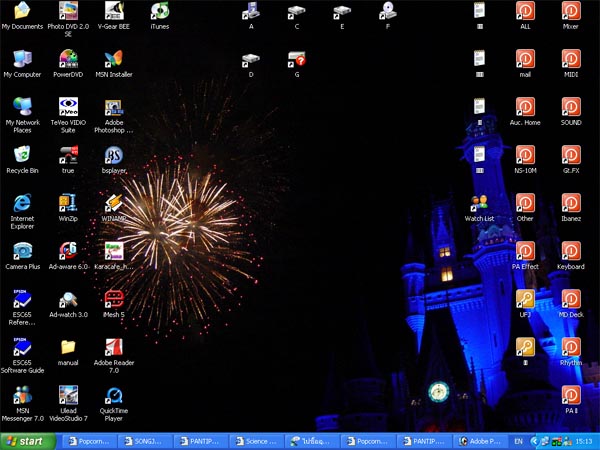
Task: Open the V-Gear BEE shortcut
Action: pos(114,11)
